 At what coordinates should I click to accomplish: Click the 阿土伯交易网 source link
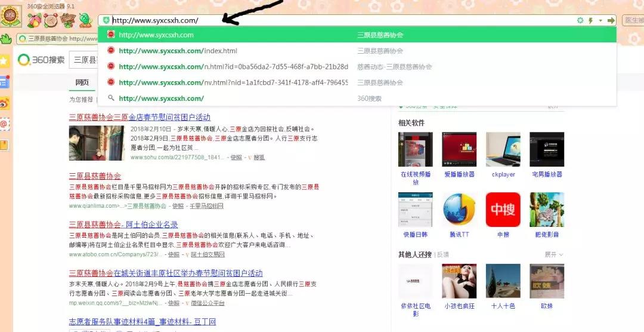pos(208,254)
